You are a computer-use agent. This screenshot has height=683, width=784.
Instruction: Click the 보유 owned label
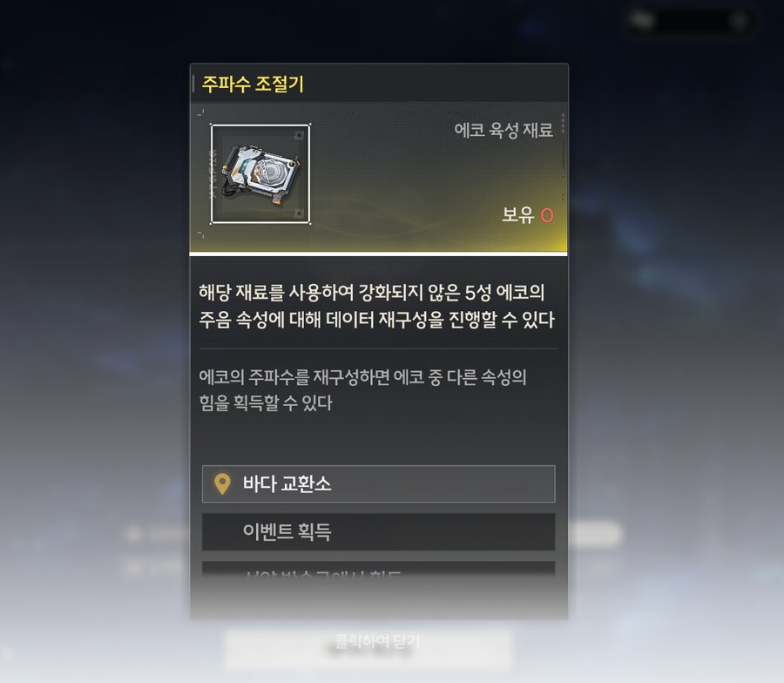[518, 215]
